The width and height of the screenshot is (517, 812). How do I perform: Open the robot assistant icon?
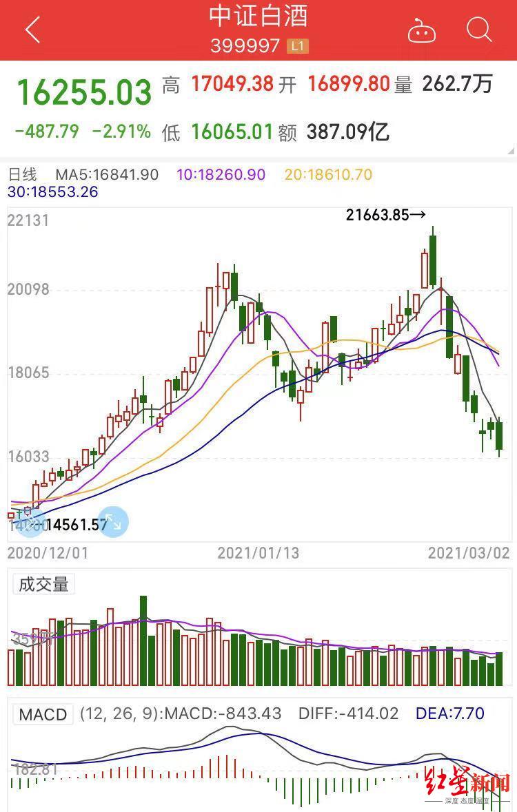point(421,31)
